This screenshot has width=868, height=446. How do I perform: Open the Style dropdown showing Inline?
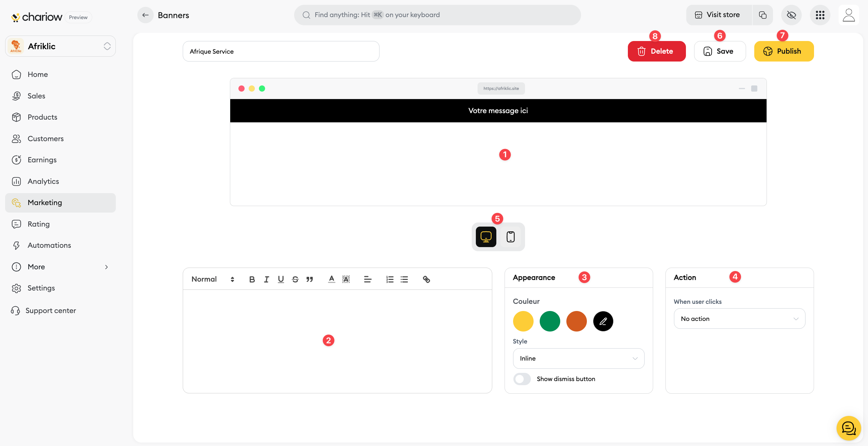click(578, 358)
